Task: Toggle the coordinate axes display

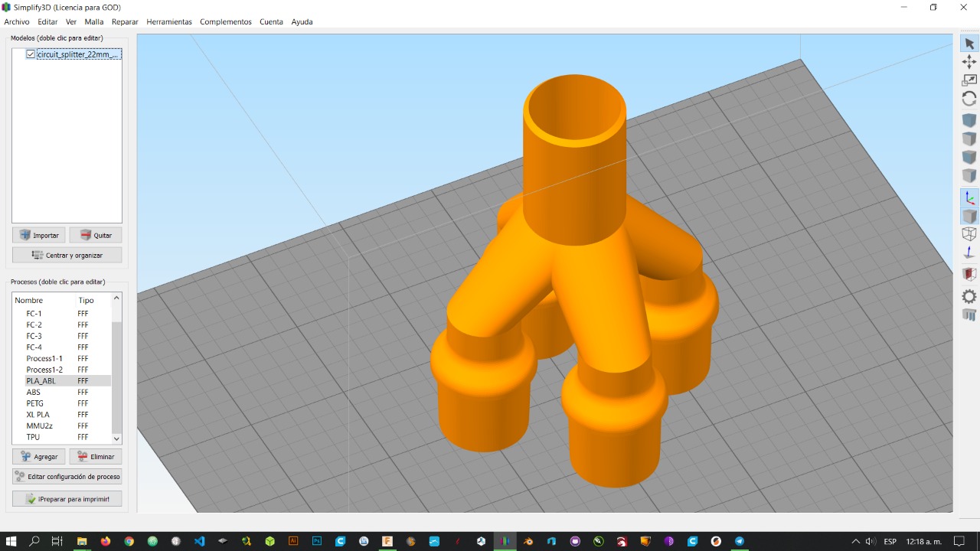Action: [969, 197]
